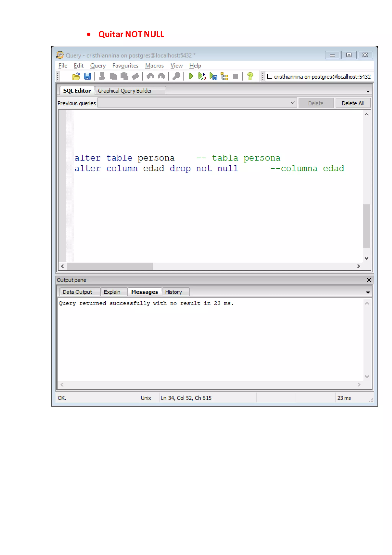Screen dimensions: 392x555
Task: Execute pgScript icon
Action: coord(202,76)
